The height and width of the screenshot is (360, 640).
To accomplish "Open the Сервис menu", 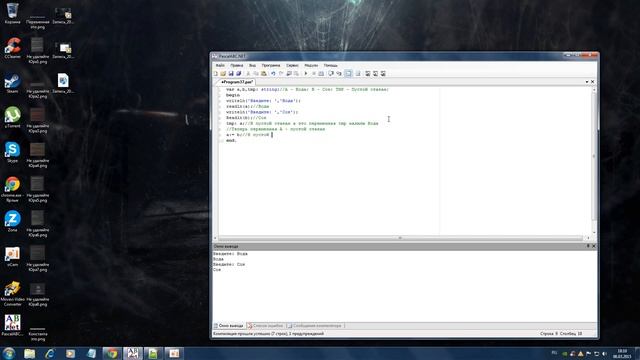I will pyautogui.click(x=292, y=65).
